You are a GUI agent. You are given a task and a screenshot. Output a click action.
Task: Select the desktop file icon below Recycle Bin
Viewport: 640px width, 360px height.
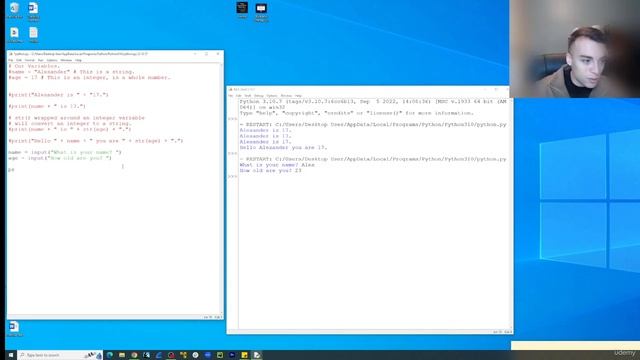(14, 35)
